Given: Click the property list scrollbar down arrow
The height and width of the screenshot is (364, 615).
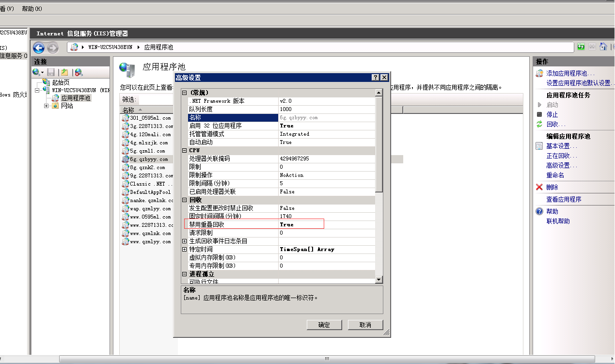Looking at the screenshot, I should (x=379, y=280).
